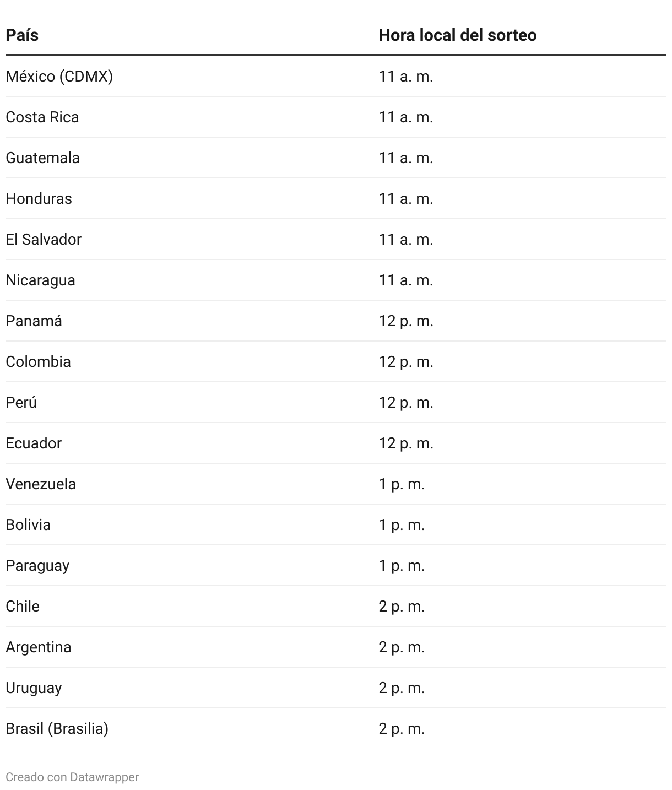Select the Ecuador row label
The height and width of the screenshot is (790, 672).
(x=34, y=443)
